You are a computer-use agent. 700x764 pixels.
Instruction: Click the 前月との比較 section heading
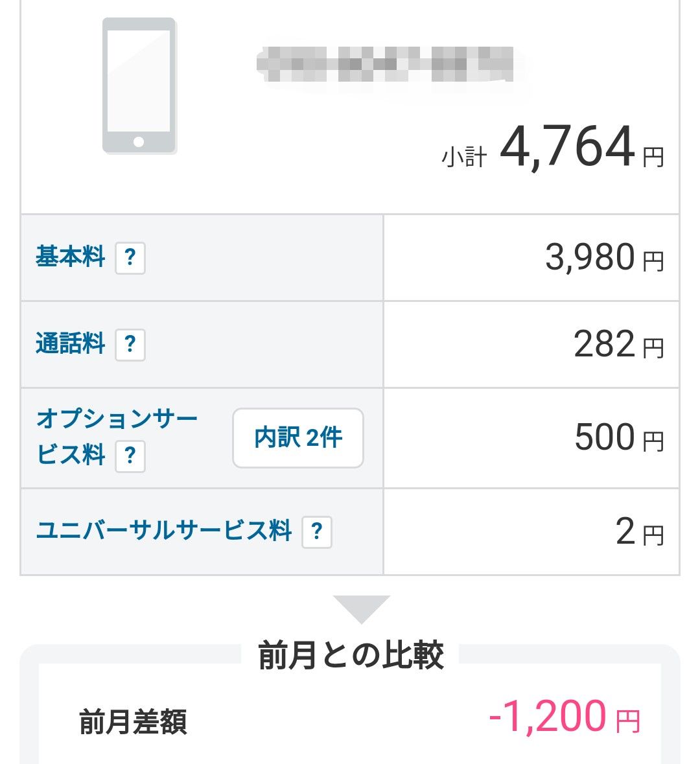(x=351, y=655)
